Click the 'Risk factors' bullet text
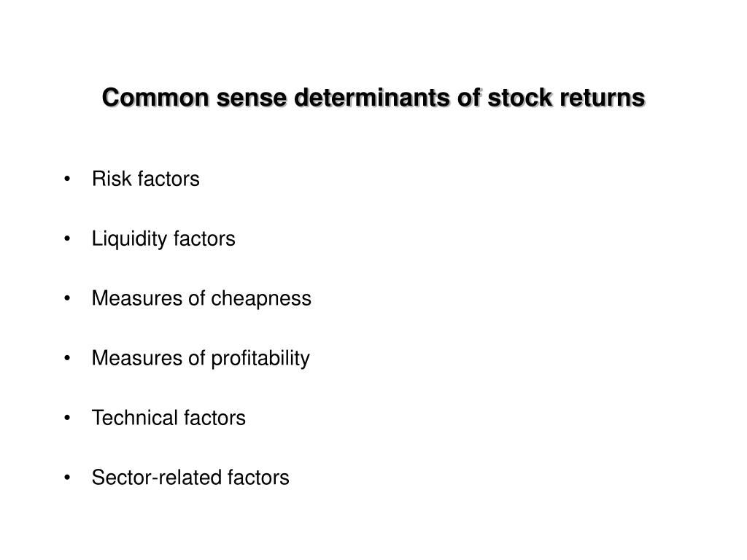Image resolution: width=747 pixels, height=560 pixels. (146, 179)
